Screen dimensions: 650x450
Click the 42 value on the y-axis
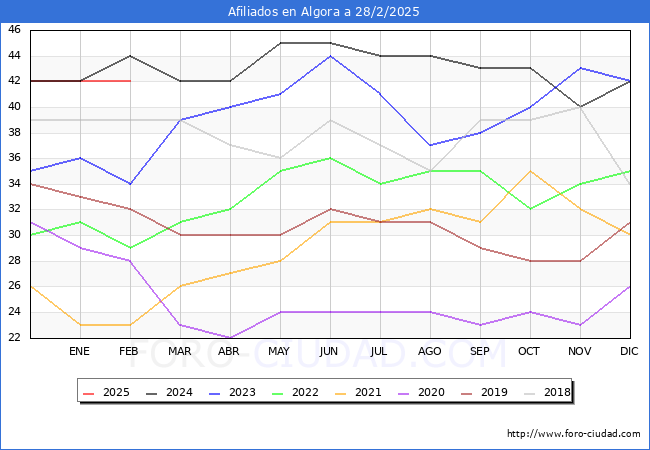[x=14, y=81]
